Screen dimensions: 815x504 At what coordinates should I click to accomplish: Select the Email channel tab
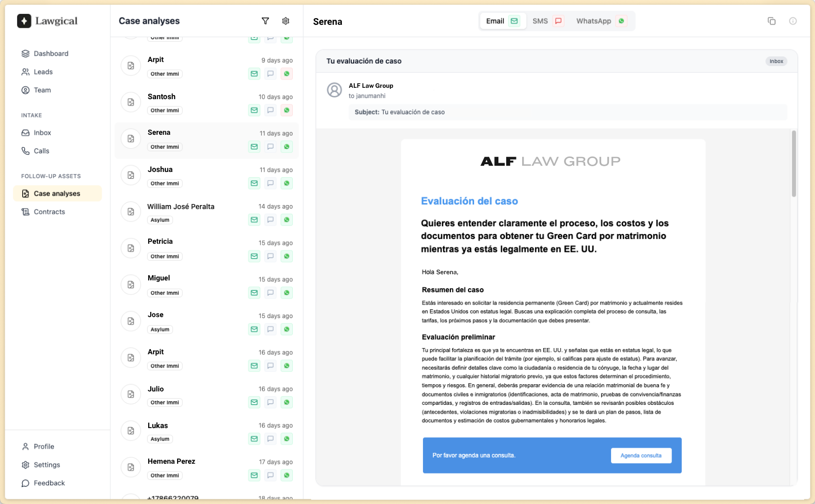pyautogui.click(x=502, y=21)
